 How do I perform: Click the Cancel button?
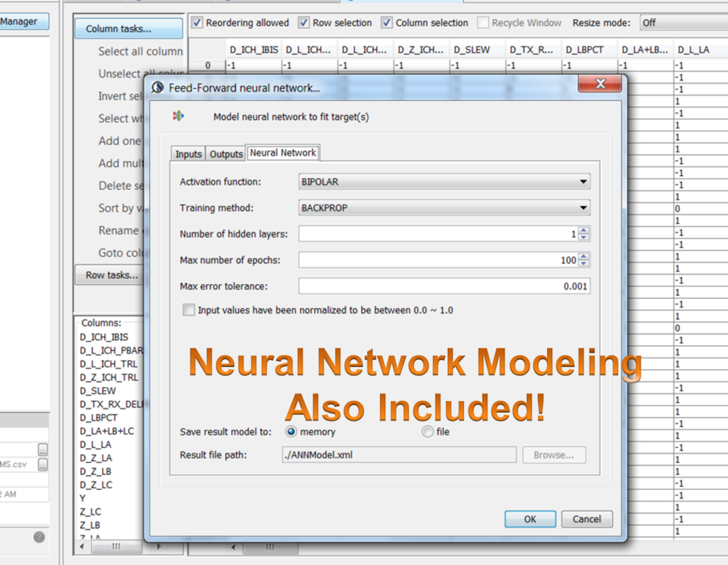586,519
